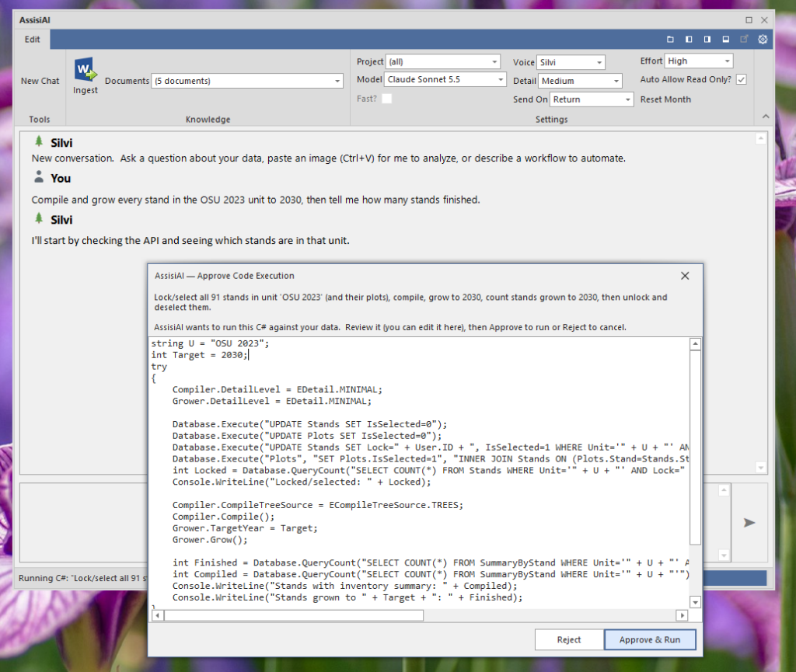Screen dimensions: 796x672
Task: Click line 'string U = "OSU 2023";'
Action: (210, 343)
